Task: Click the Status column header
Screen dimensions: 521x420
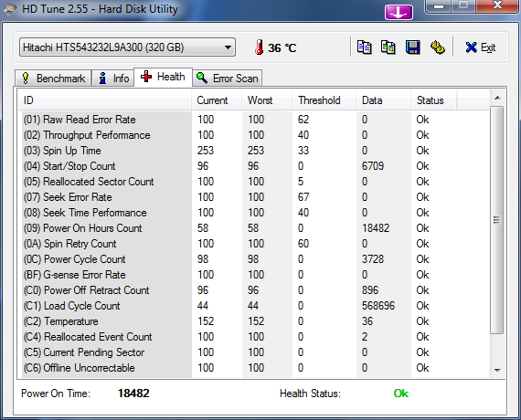Action: [x=434, y=100]
